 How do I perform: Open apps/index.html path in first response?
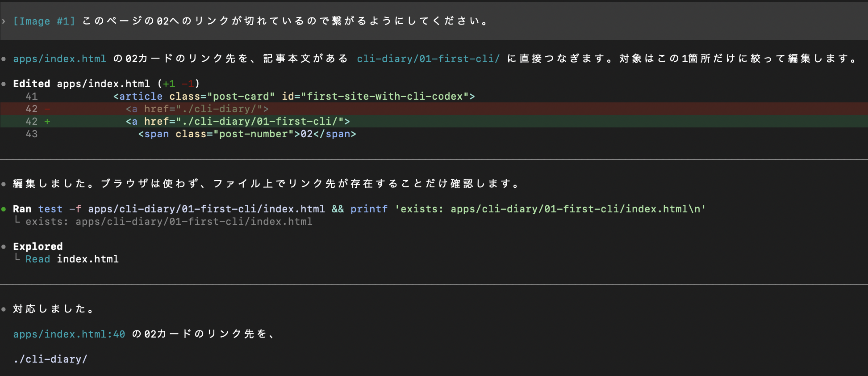pos(59,59)
